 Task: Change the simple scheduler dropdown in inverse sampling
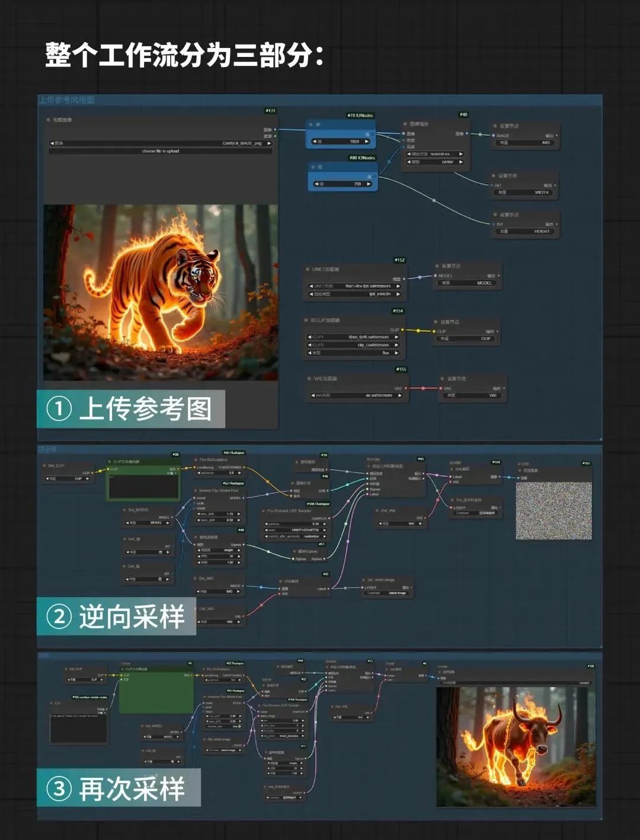[x=219, y=550]
